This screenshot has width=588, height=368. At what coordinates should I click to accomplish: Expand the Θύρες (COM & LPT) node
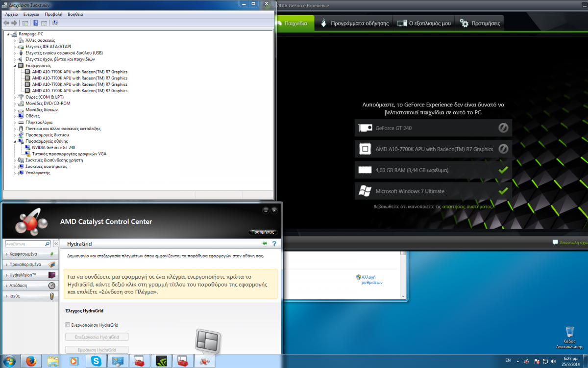15,97
